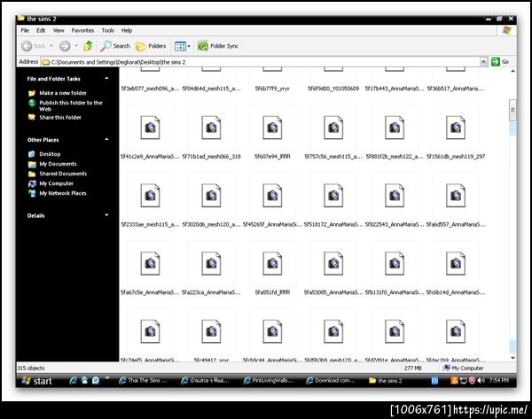Click the EN language indicator in taskbar
Screen dimensions: 532x419
(434, 380)
